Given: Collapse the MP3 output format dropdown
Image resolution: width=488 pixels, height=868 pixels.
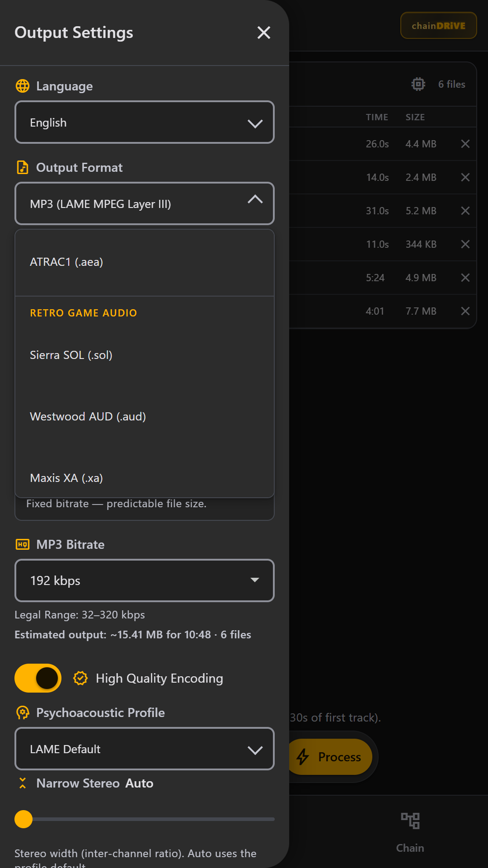Looking at the screenshot, I should (x=145, y=203).
